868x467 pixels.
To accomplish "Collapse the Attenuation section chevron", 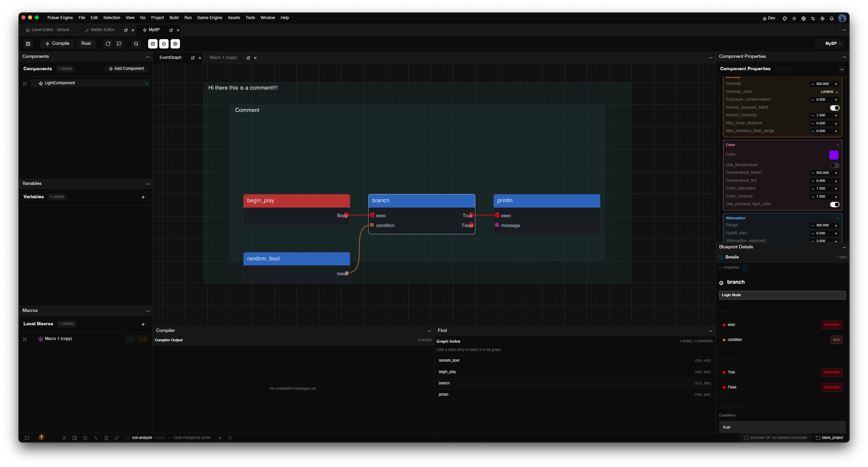I will pos(838,218).
